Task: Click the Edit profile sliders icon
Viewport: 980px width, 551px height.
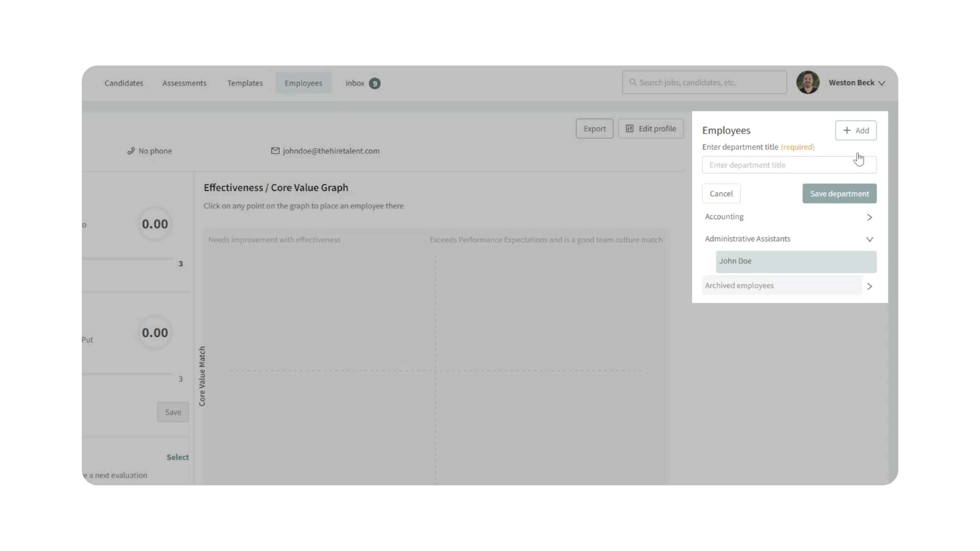Action: (x=630, y=129)
